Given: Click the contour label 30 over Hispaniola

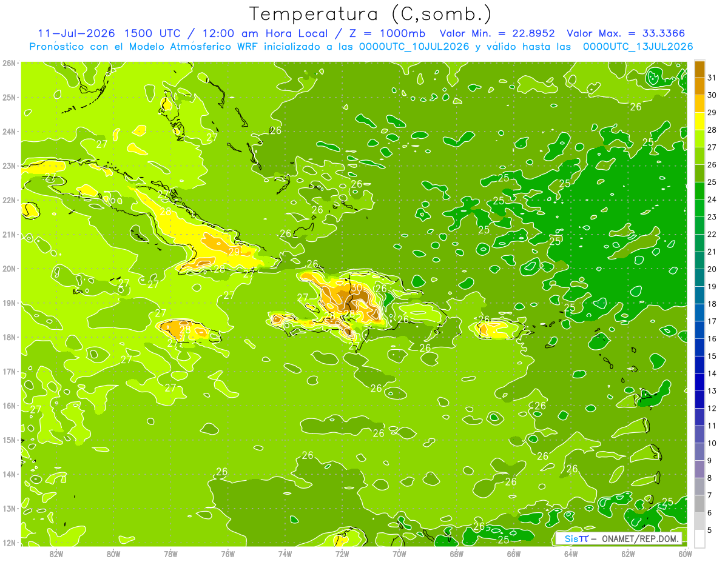Looking at the screenshot, I should (356, 287).
